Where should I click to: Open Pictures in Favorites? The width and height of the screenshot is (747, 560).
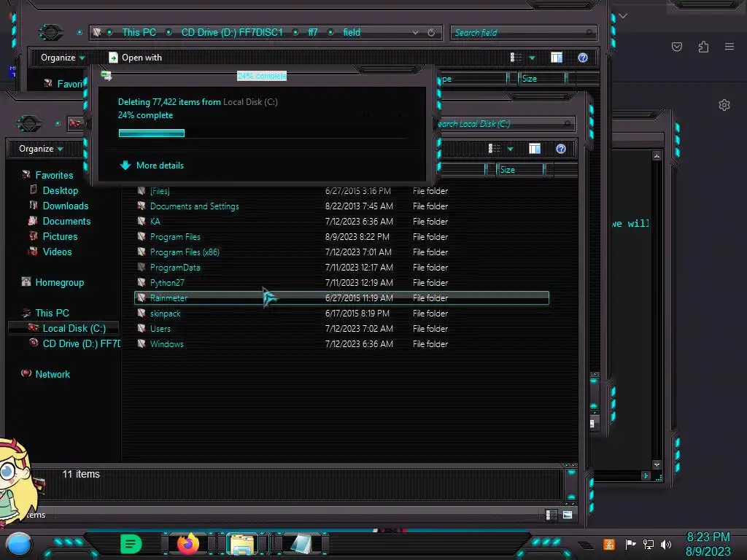pos(60,236)
